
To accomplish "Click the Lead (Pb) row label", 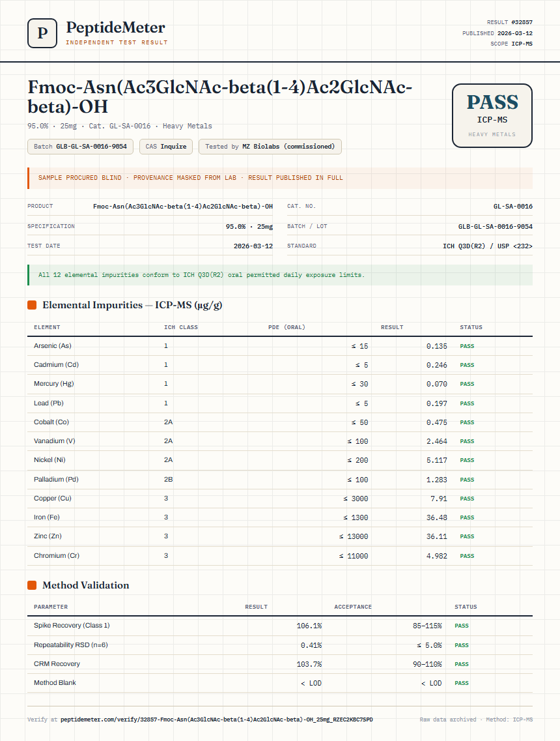I will 49,403.
